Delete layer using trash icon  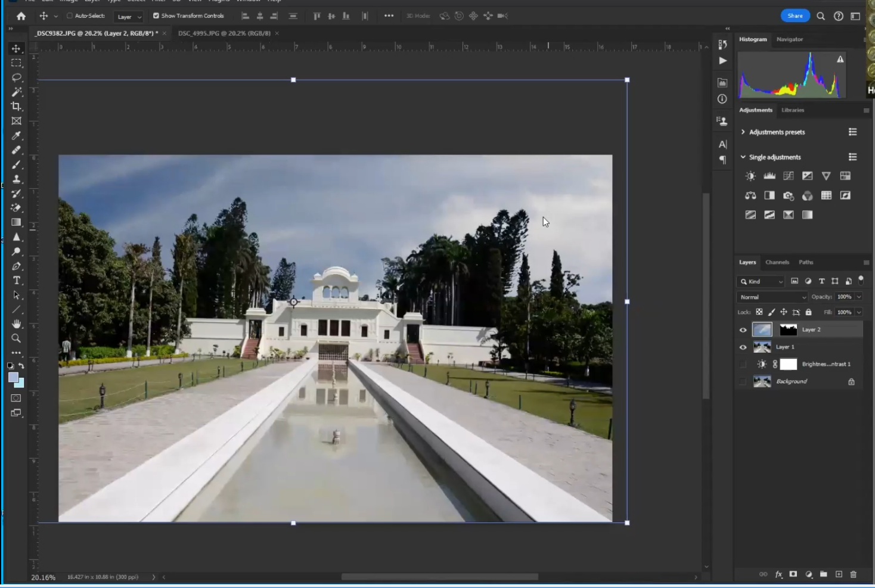(853, 574)
